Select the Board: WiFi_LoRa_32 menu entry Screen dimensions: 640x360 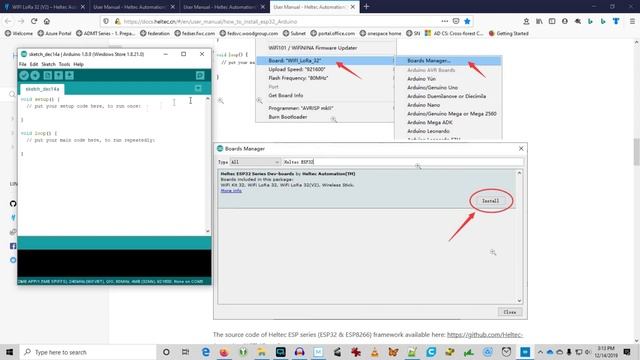(325, 61)
